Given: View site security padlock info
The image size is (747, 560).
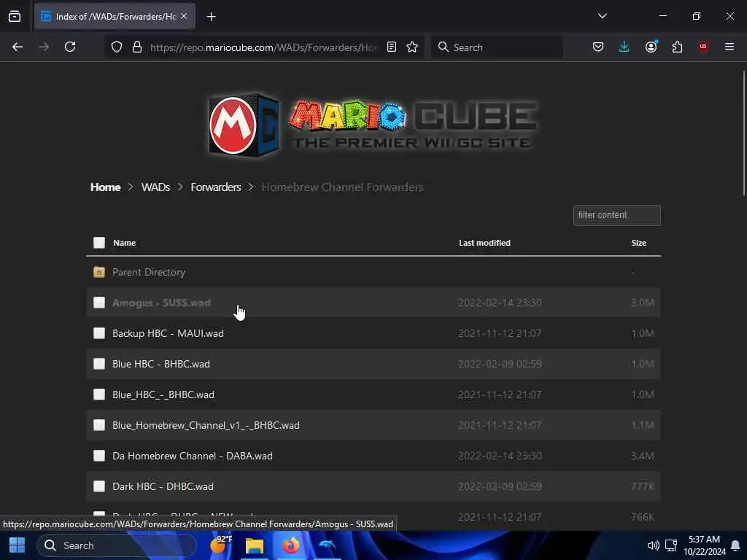Looking at the screenshot, I should tap(137, 47).
